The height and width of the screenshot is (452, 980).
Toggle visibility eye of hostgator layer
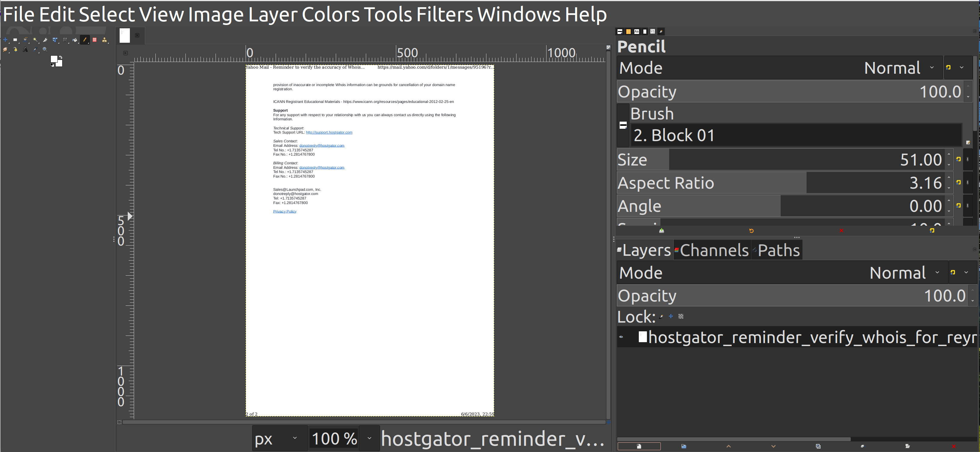coord(621,337)
